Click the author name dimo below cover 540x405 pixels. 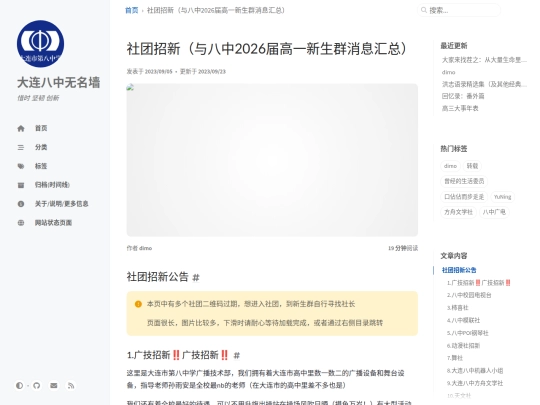(x=145, y=248)
